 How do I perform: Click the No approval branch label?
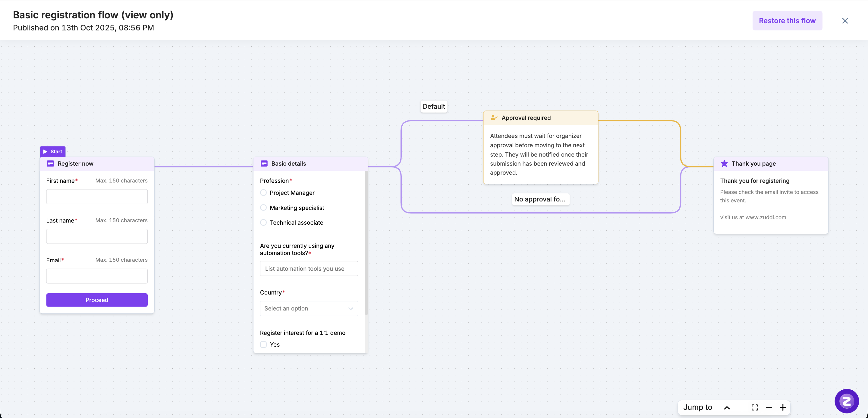point(540,199)
